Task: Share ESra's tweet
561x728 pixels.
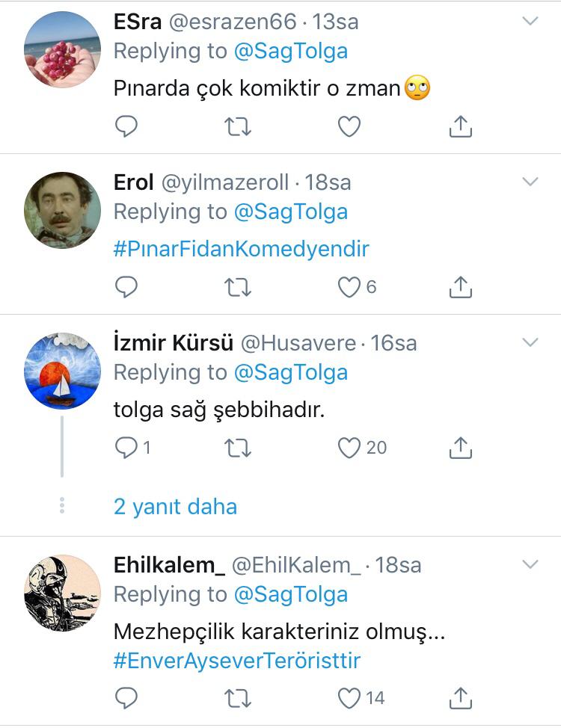Action: coord(461,127)
